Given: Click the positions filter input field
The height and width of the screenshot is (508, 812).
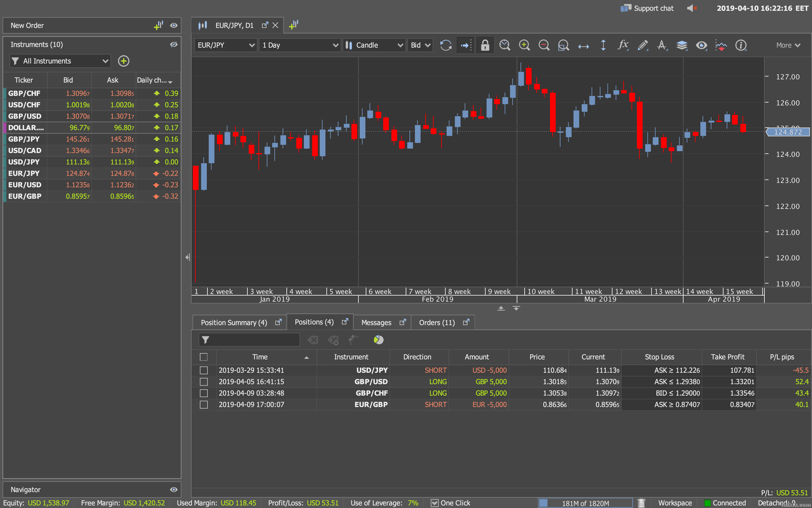Looking at the screenshot, I should (x=249, y=340).
